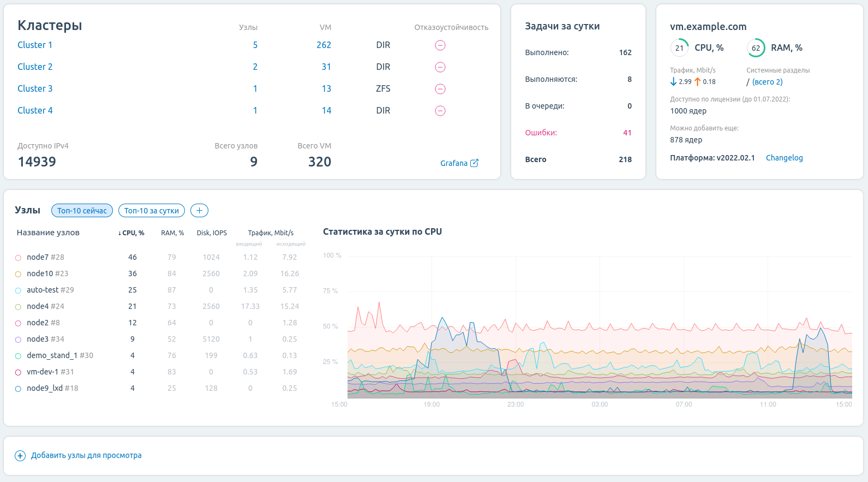Switch to Топ-10 сейчас tab

click(82, 211)
